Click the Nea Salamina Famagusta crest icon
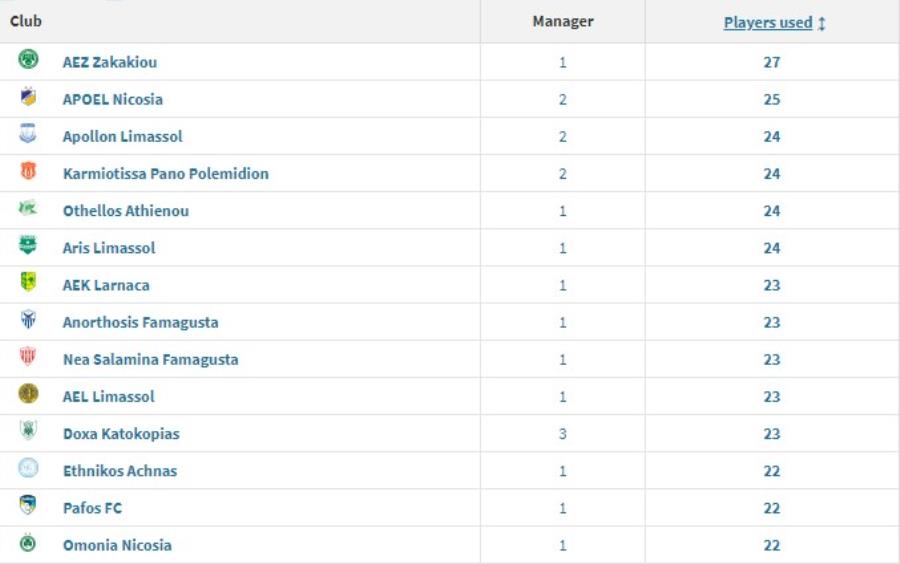The height and width of the screenshot is (564, 900). (28, 357)
